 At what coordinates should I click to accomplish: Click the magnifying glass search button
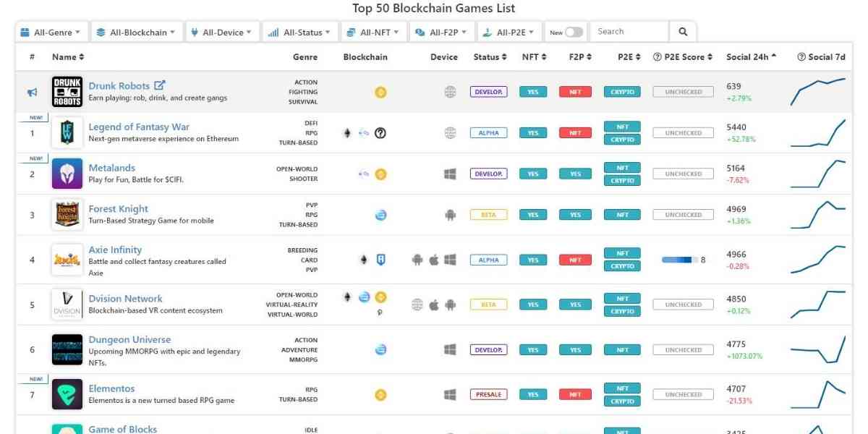683,32
